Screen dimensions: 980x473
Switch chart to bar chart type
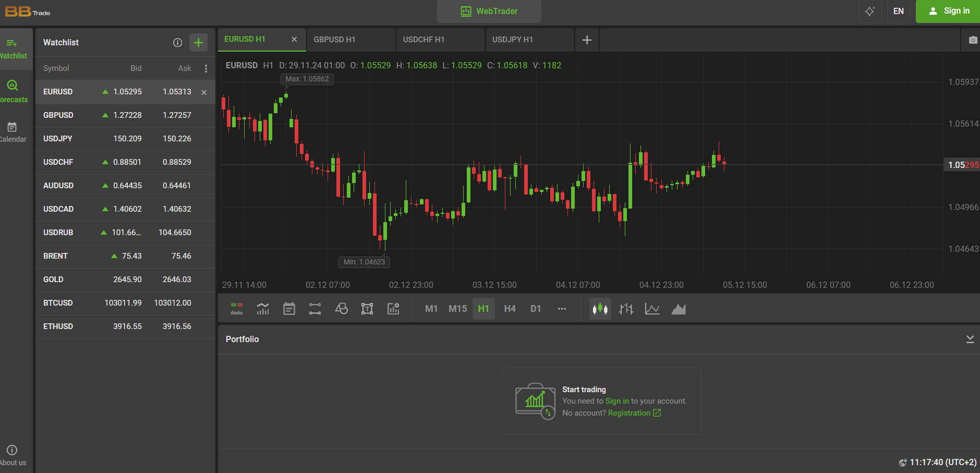[x=626, y=309]
